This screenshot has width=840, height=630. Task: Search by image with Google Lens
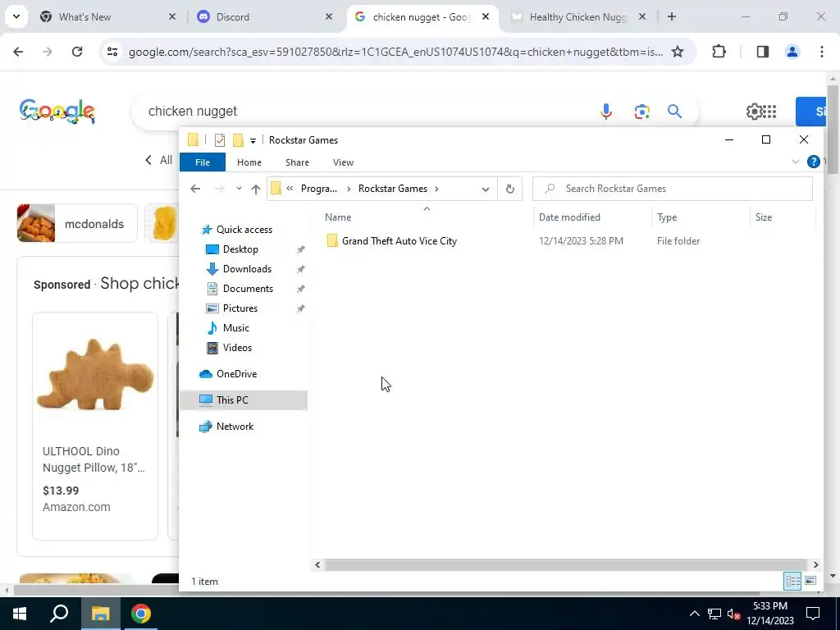coord(641,112)
